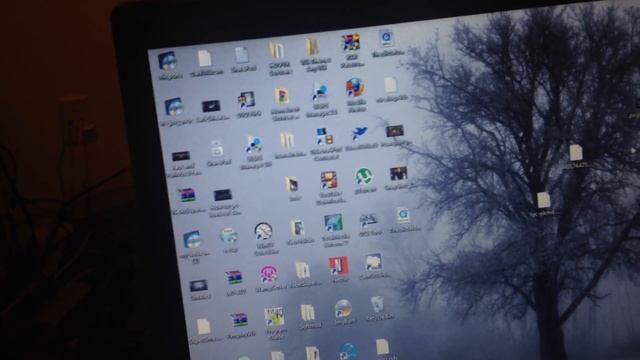Open the folder with a dark picture inside
Screen dimensions: 640x360
(x=291, y=184)
